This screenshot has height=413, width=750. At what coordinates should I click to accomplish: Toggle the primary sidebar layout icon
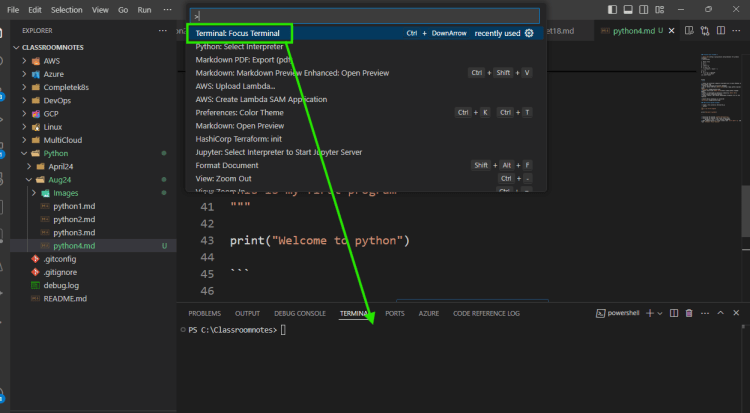point(612,10)
